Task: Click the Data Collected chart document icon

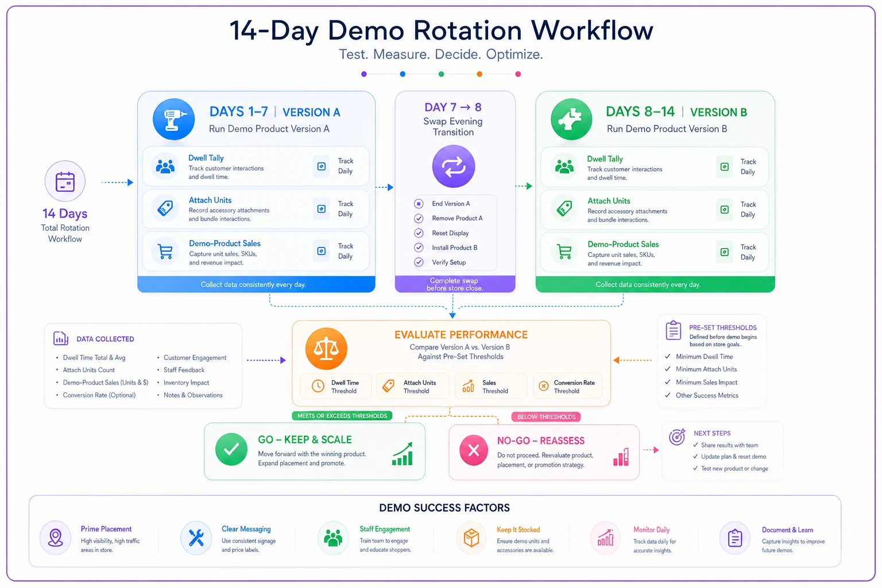Action: click(61, 339)
